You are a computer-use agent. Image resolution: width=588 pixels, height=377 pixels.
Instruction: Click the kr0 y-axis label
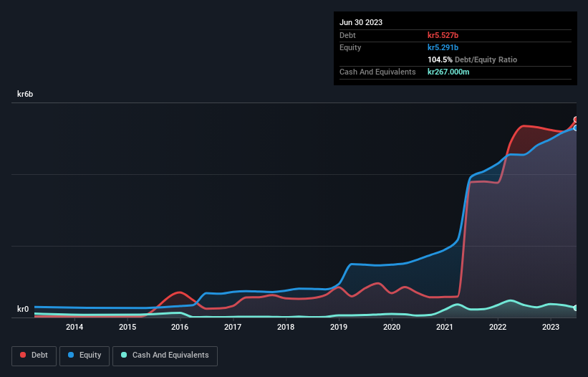click(23, 309)
